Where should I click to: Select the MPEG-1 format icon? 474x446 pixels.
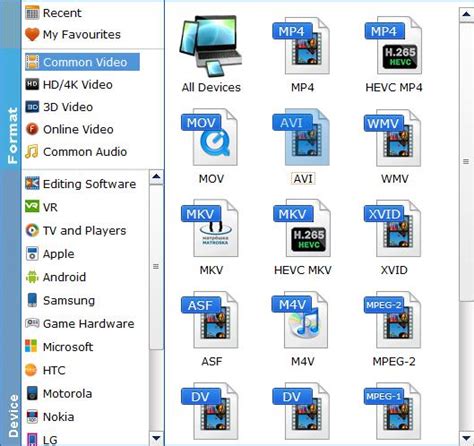click(393, 411)
